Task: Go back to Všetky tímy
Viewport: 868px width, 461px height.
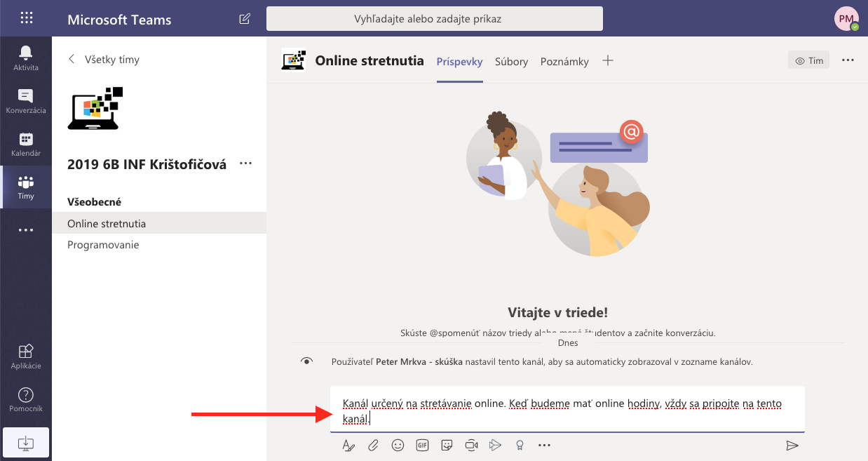Action: (104, 60)
